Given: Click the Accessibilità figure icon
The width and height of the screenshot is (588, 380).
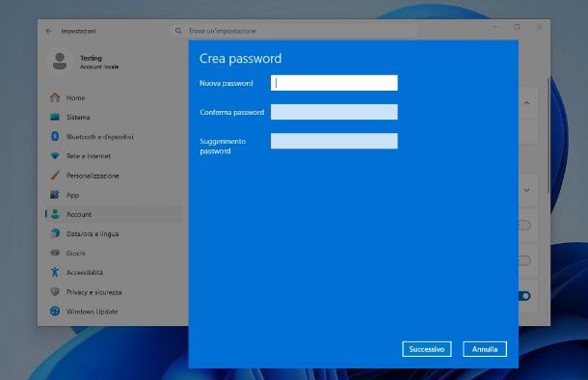Looking at the screenshot, I should 55,272.
